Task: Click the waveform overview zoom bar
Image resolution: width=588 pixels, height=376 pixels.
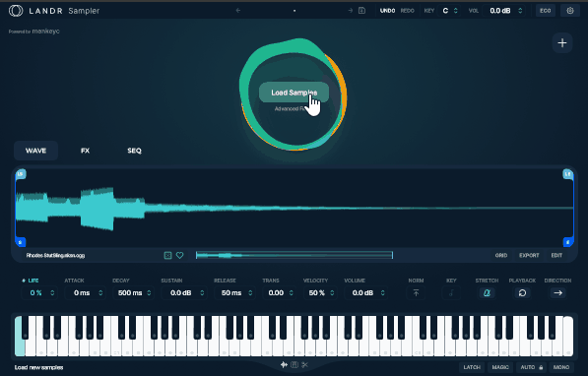Action: [294, 255]
